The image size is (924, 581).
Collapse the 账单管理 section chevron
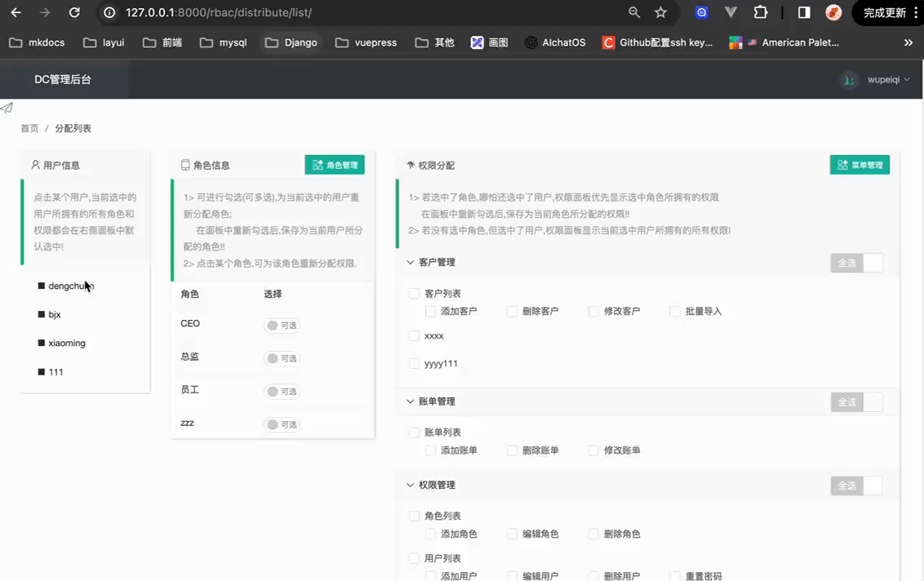click(x=411, y=401)
